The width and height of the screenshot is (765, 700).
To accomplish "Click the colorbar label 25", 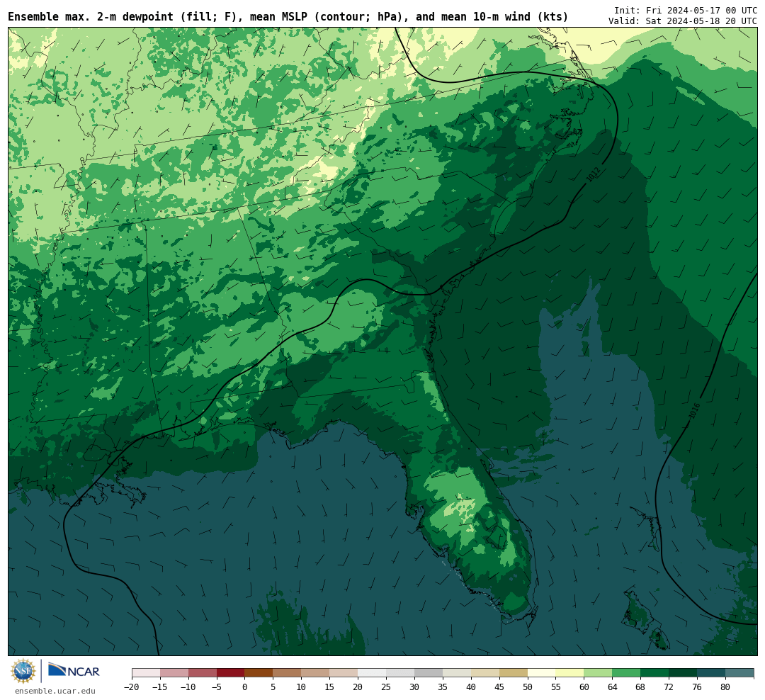I will coord(386,687).
